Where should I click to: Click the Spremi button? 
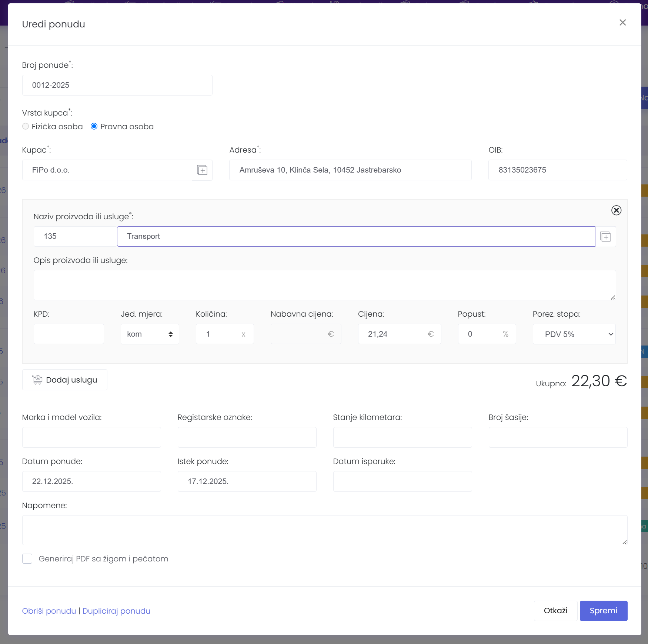[x=604, y=611]
